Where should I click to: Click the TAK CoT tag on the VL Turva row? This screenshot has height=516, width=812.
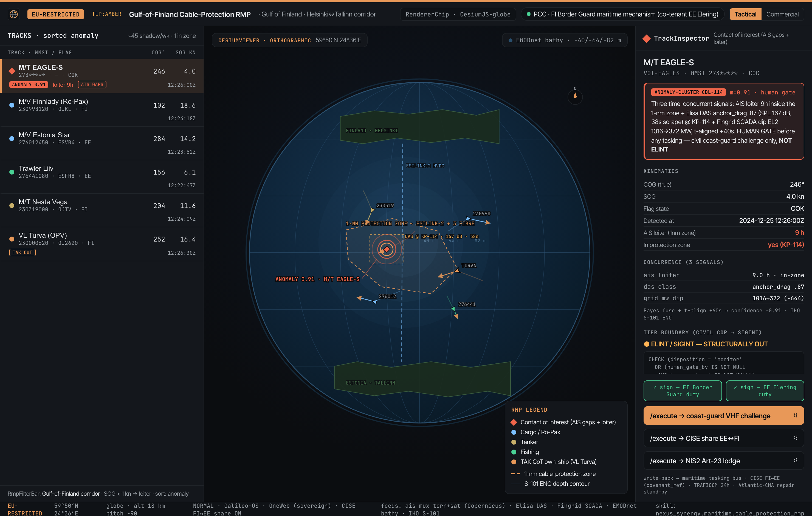[x=22, y=253]
